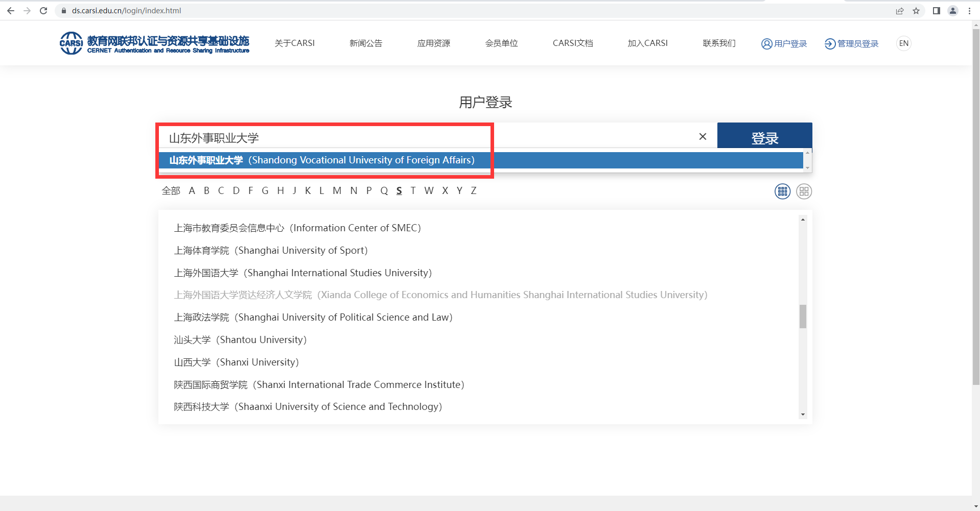
Task: Clear the school search field
Action: (x=703, y=136)
